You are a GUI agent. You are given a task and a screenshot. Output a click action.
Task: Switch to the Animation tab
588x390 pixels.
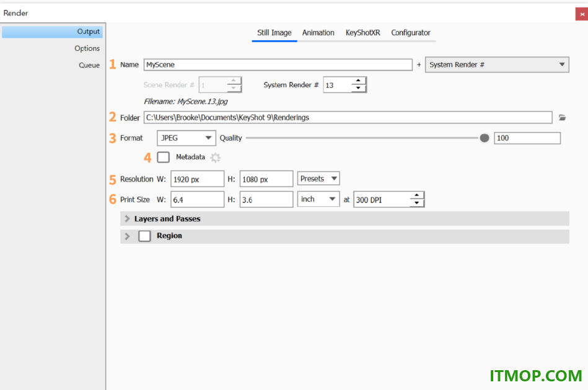click(318, 33)
